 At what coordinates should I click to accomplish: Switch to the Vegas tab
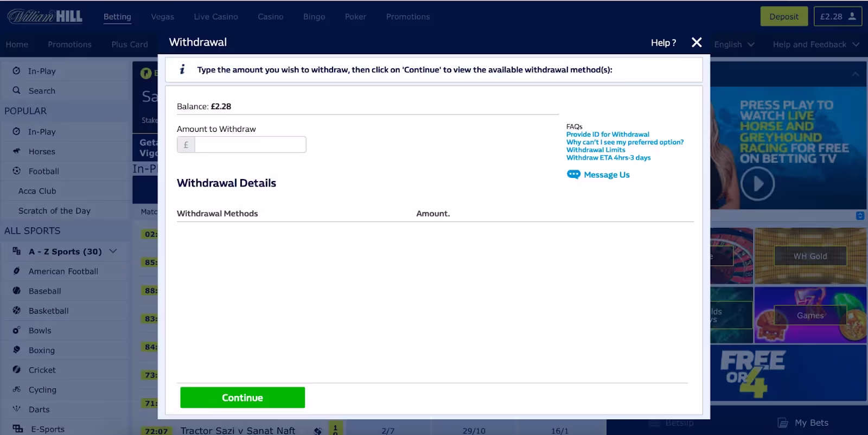[x=162, y=17]
